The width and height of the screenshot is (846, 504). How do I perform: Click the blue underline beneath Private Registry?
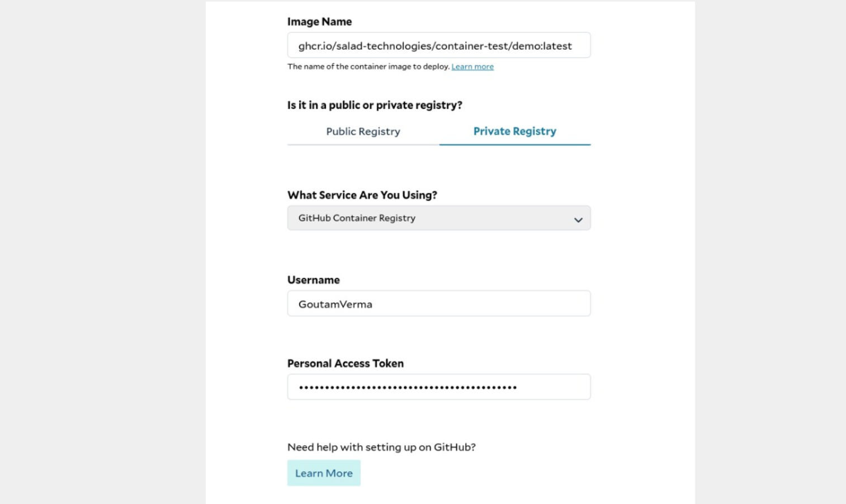(x=515, y=145)
